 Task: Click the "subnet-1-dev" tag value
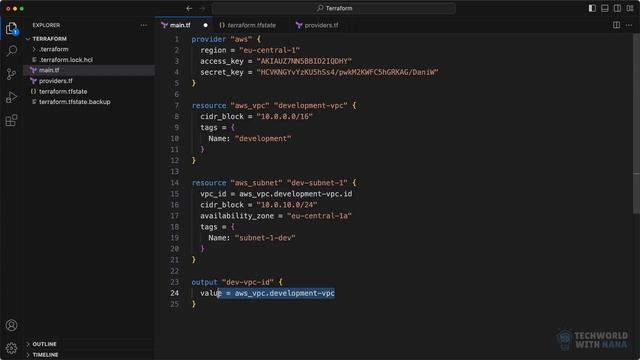pos(265,238)
